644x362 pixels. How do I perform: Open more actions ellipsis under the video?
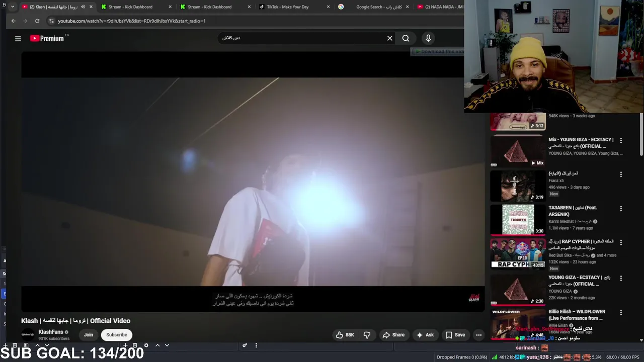[x=478, y=335]
